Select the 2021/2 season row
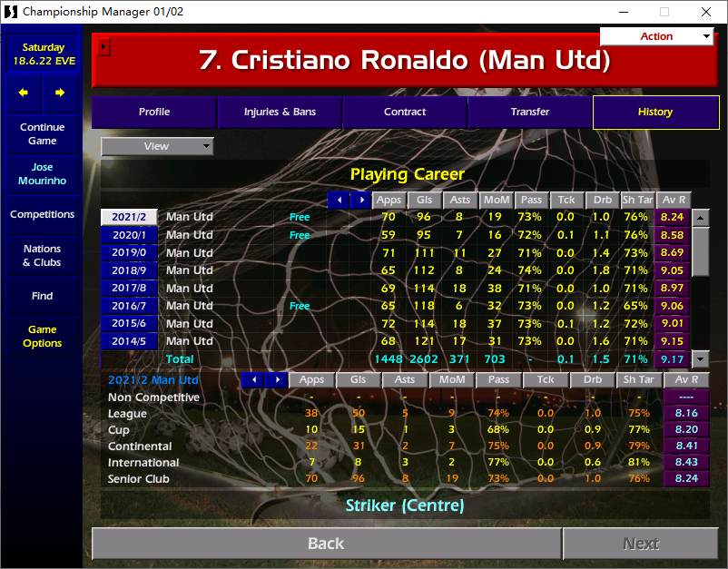728x569 pixels. 129,217
